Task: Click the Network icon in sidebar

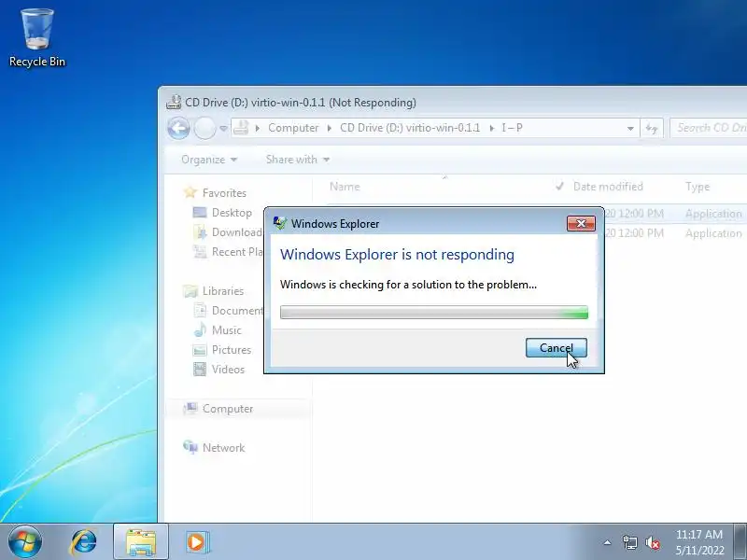Action: [x=190, y=447]
